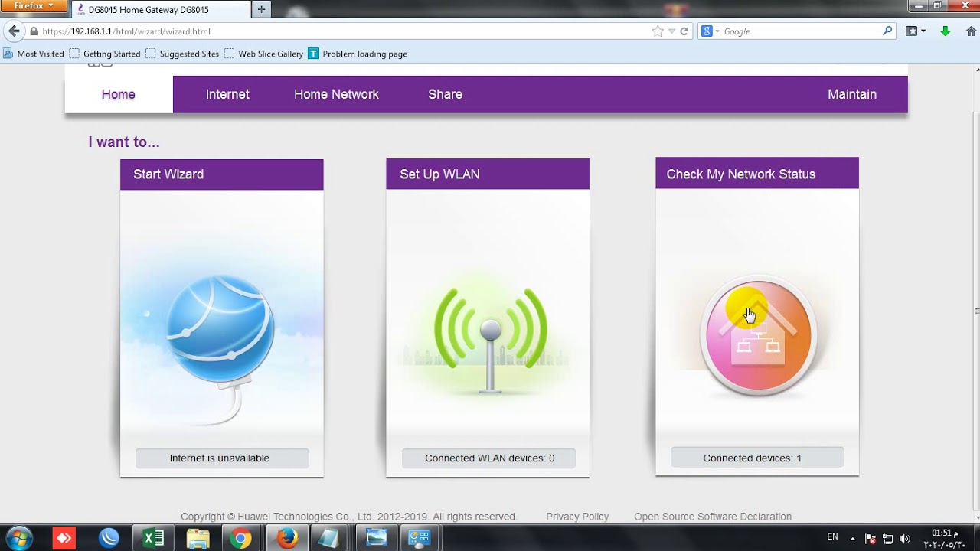Run search with the magnifier icon
This screenshot has height=551, width=980.
click(x=887, y=31)
